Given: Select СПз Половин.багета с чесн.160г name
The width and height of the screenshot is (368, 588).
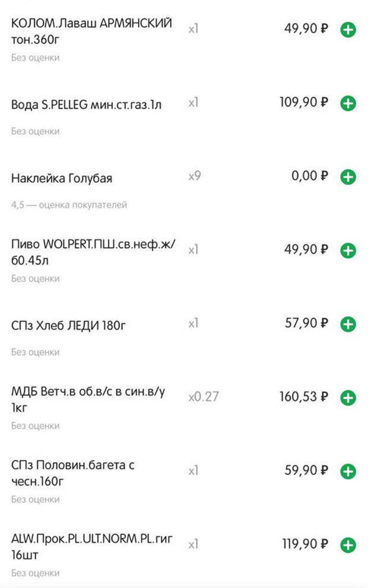Looking at the screenshot, I should tap(72, 473).
